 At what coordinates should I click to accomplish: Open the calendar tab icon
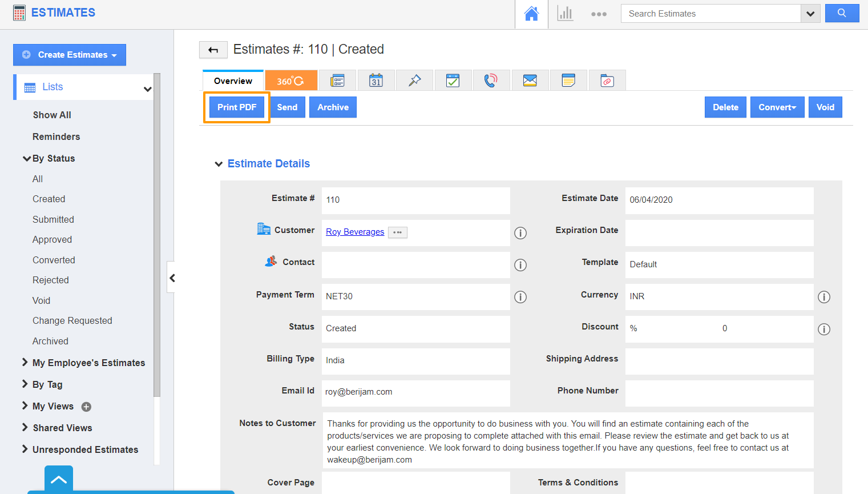376,81
